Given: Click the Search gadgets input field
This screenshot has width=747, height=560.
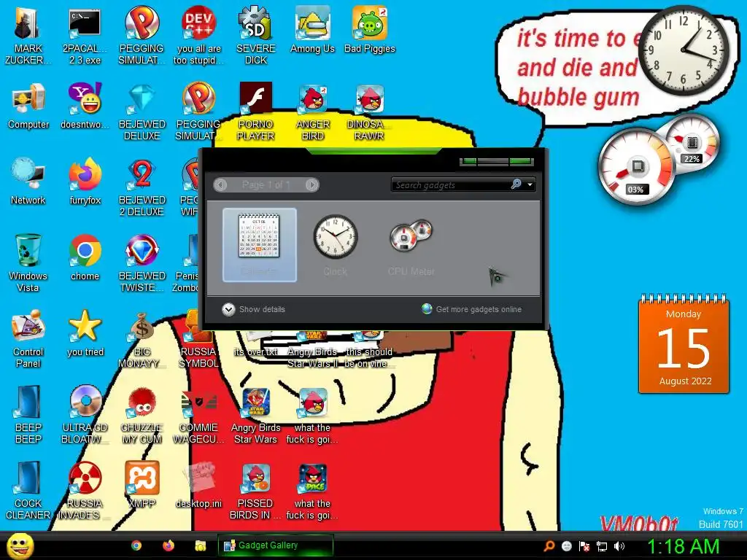Looking at the screenshot, I should [450, 184].
